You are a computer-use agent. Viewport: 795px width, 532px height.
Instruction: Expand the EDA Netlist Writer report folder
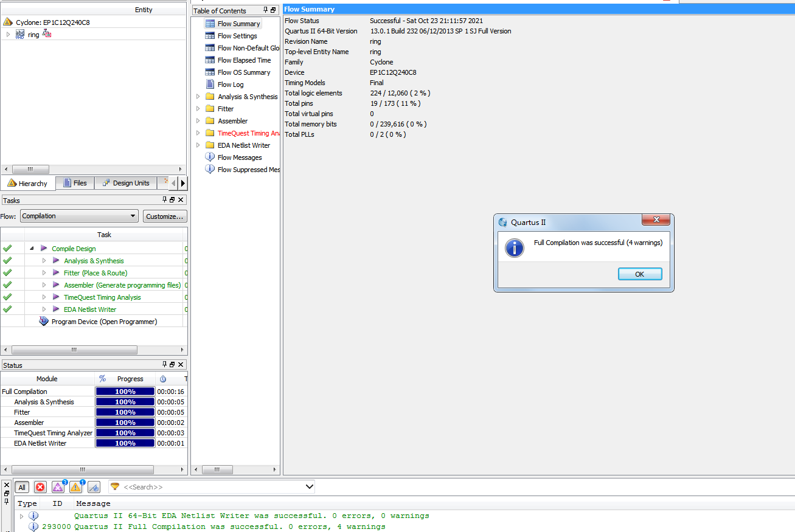point(198,145)
